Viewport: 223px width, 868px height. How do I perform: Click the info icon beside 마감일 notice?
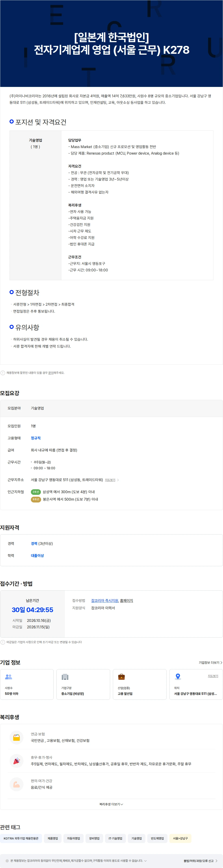click(3, 642)
